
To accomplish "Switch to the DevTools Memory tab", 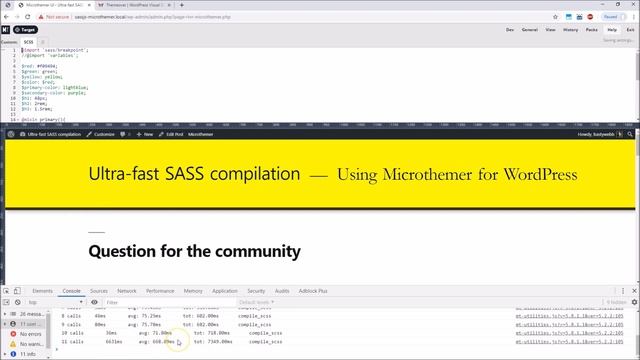I will click(x=193, y=291).
